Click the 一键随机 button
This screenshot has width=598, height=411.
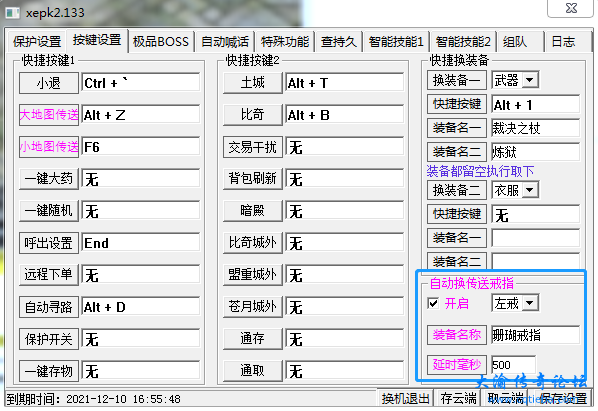coord(49,211)
